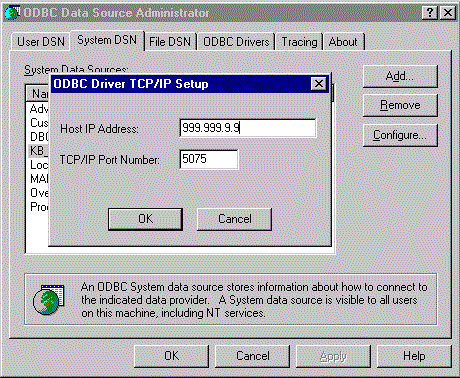Open the About tab

click(343, 42)
